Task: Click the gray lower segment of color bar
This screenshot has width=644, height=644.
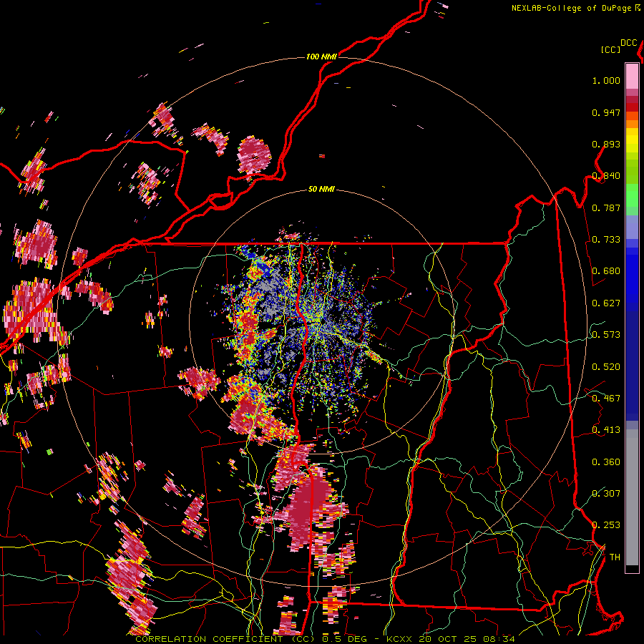Action: (632, 497)
